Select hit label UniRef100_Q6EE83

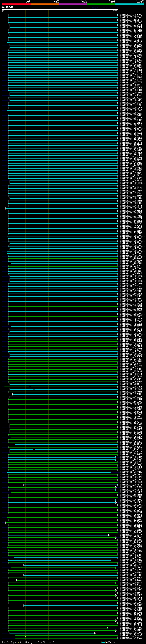131,575
